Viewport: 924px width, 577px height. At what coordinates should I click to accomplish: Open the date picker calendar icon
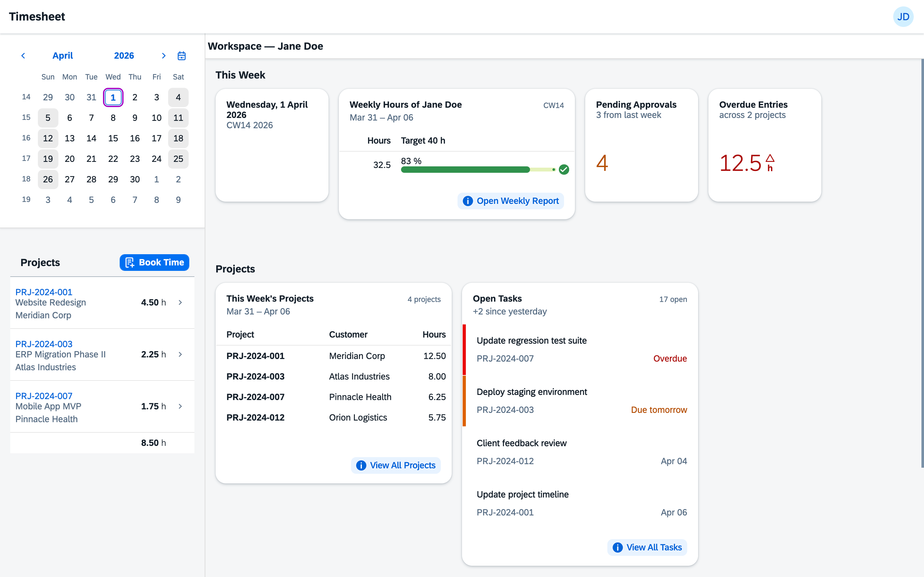(181, 56)
